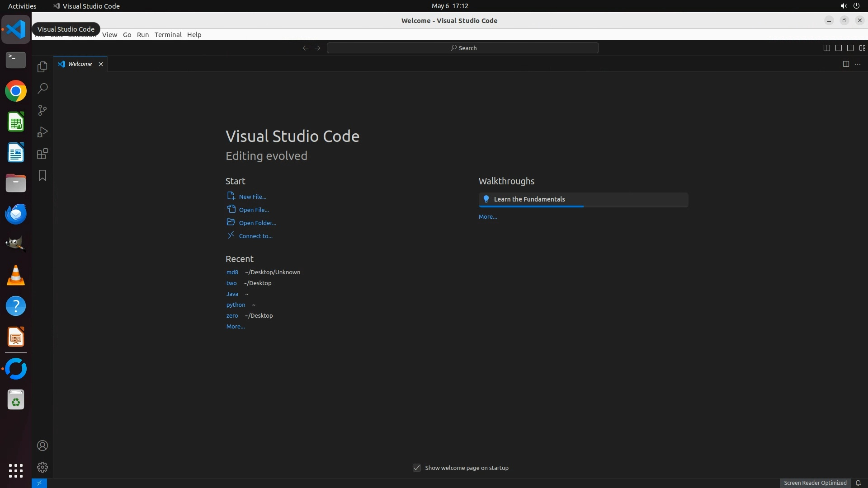The image size is (868, 488).
Task: Open the Terminal menu
Action: [x=168, y=35]
